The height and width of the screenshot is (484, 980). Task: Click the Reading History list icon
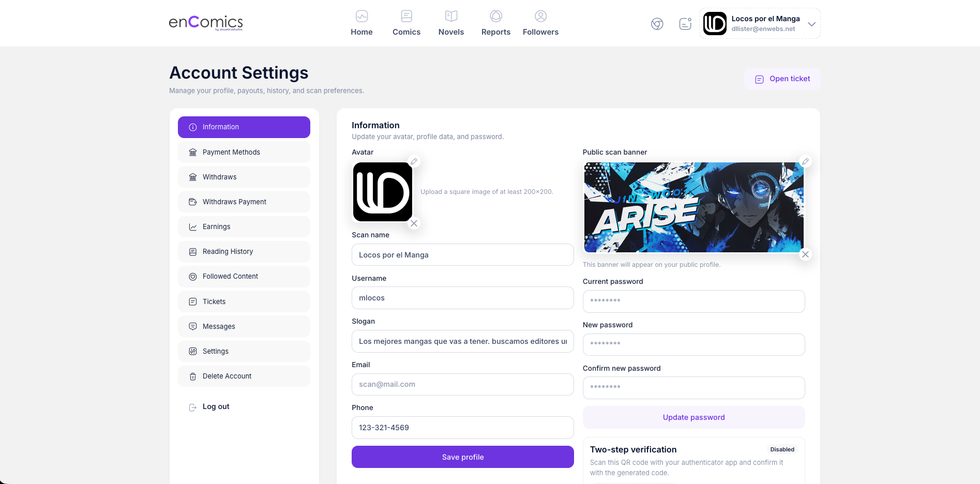coord(193,251)
